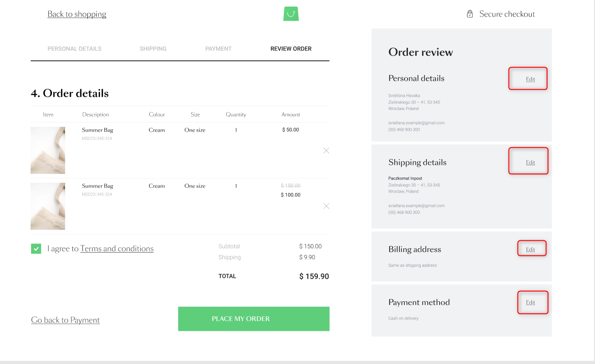
Task: Open the Terms and conditions link
Action: [117, 248]
